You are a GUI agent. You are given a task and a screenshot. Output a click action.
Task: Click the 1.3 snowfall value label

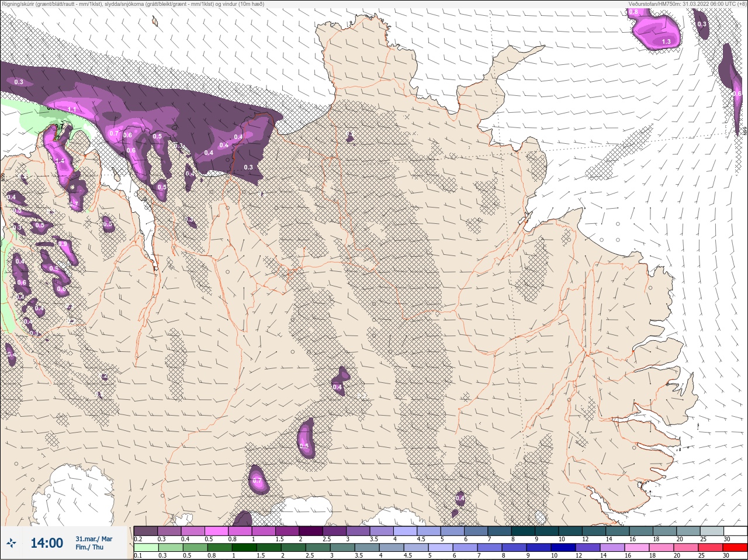(666, 42)
